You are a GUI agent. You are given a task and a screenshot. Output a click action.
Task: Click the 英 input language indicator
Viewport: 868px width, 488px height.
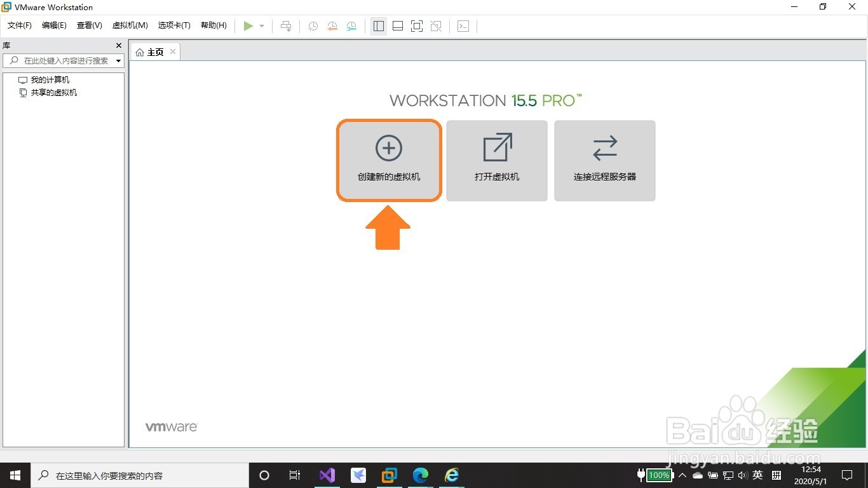[x=757, y=475]
